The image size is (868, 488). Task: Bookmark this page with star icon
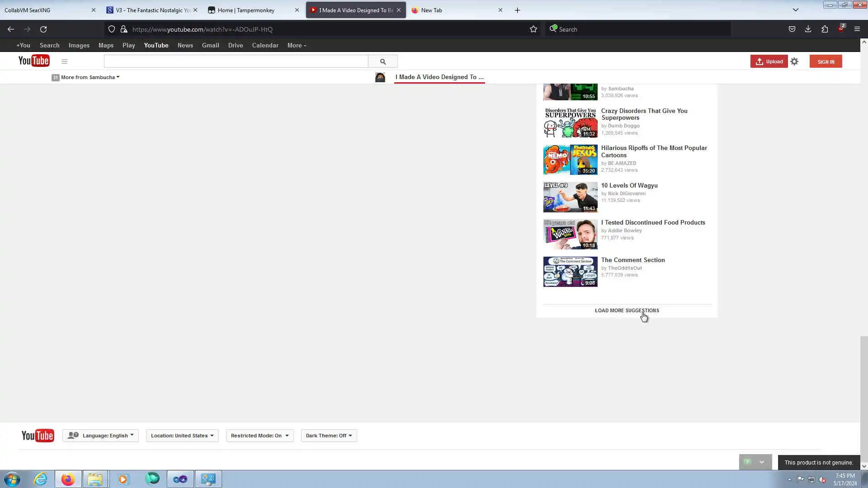[533, 29]
